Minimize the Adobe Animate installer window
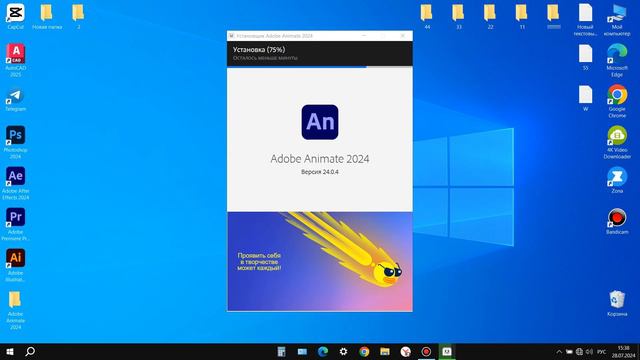Screen dimensions: 640x360 364,36
